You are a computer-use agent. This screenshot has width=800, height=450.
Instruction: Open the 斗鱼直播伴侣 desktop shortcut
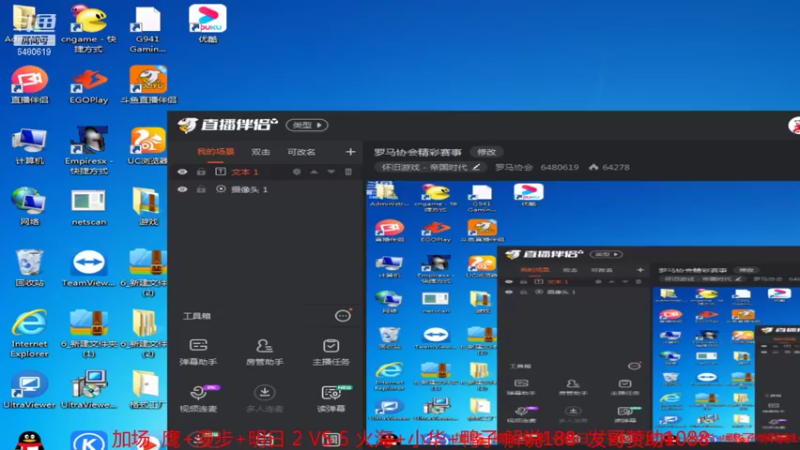coord(148,85)
